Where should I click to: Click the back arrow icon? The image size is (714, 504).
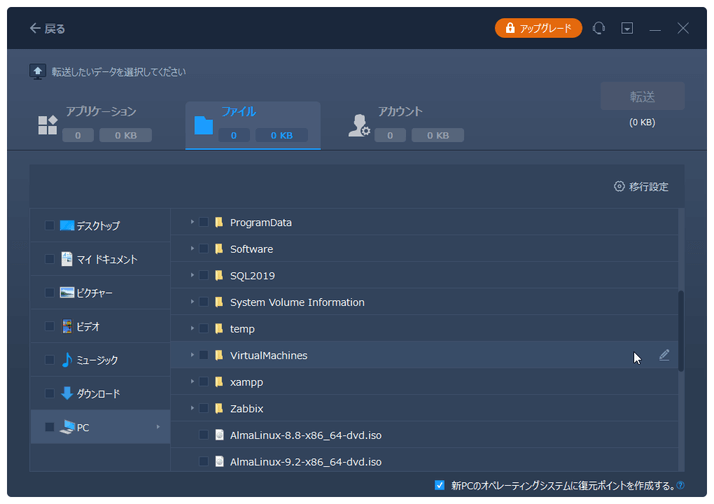pyautogui.click(x=36, y=29)
